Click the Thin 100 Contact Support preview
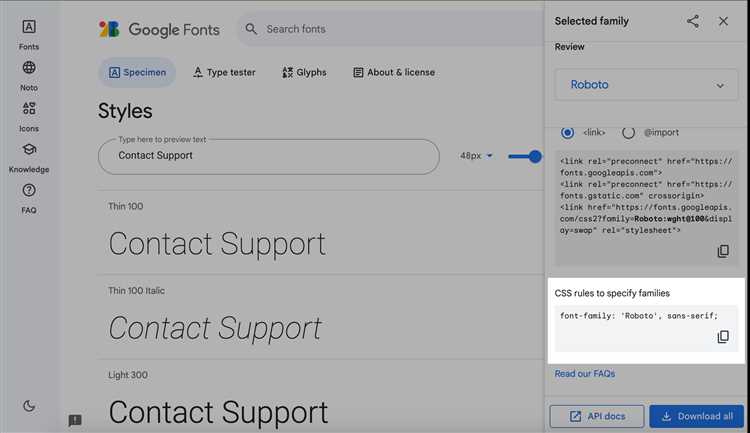750x433 pixels. tap(217, 244)
